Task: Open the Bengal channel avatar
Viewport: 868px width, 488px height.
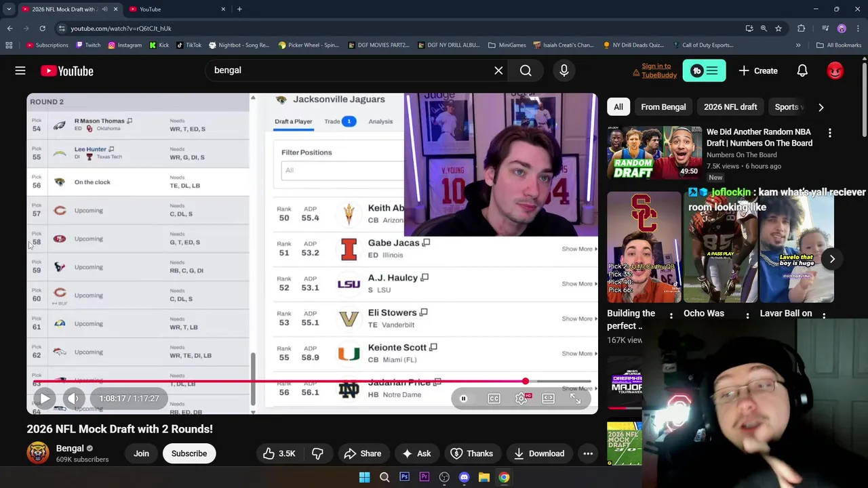Action: point(38,453)
